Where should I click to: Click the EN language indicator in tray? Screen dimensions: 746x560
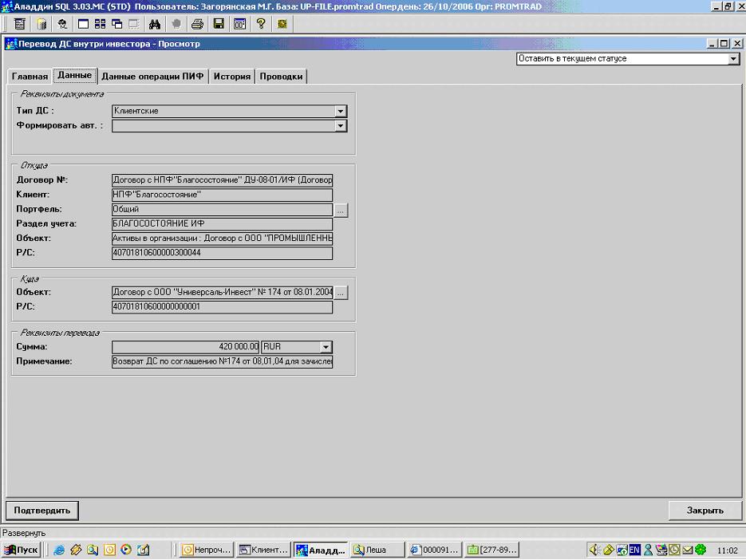coord(634,550)
